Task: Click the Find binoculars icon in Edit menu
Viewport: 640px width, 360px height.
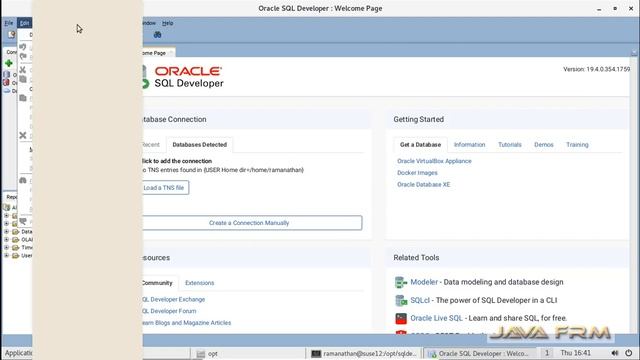Action: (23, 180)
